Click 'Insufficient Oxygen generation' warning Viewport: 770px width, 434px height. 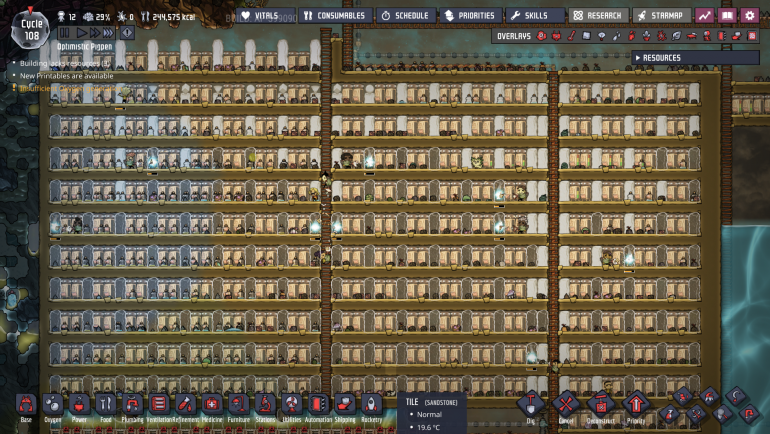[71, 88]
